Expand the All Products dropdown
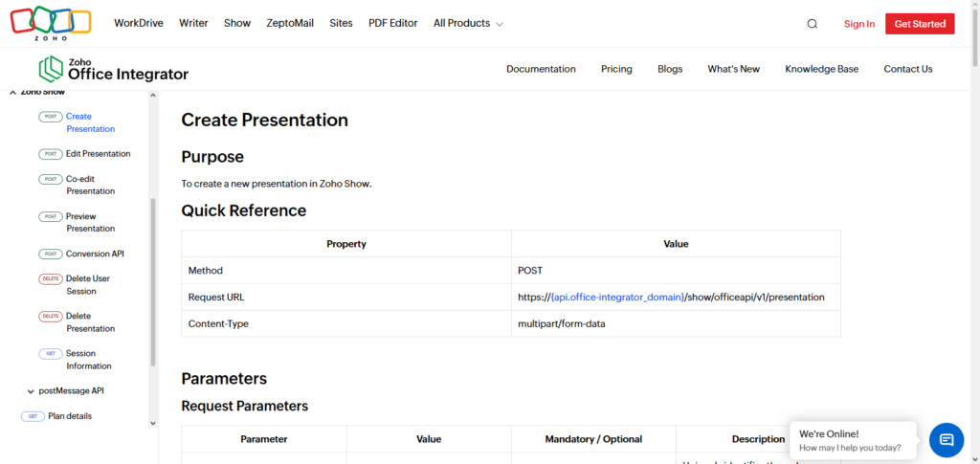 click(468, 23)
